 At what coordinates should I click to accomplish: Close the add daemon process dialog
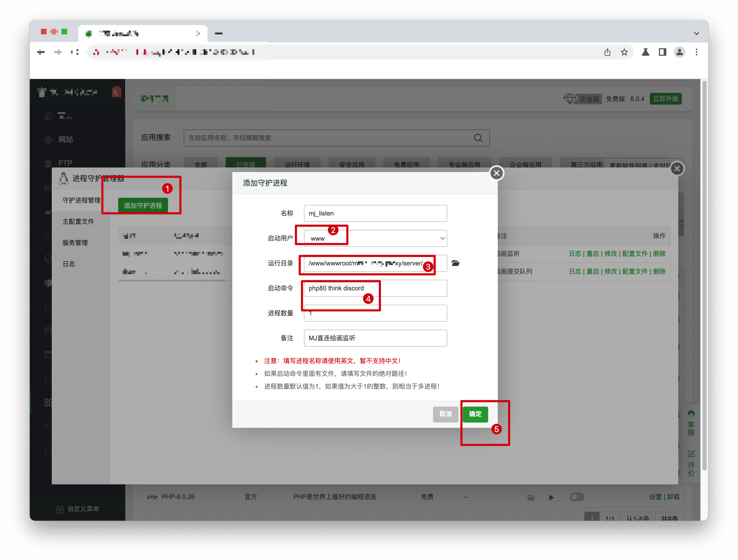496,173
